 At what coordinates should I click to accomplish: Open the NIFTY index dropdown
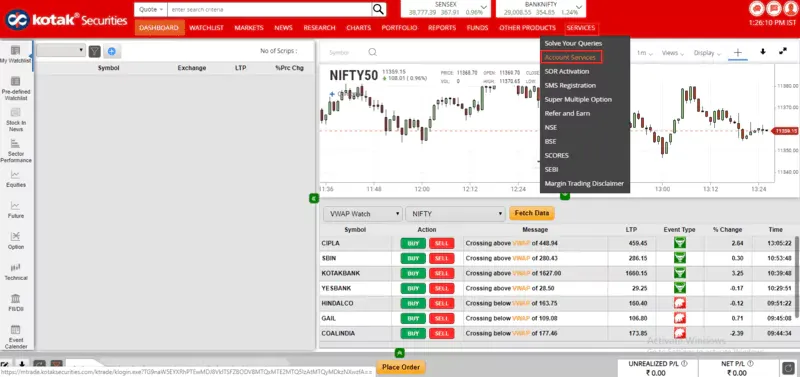455,214
